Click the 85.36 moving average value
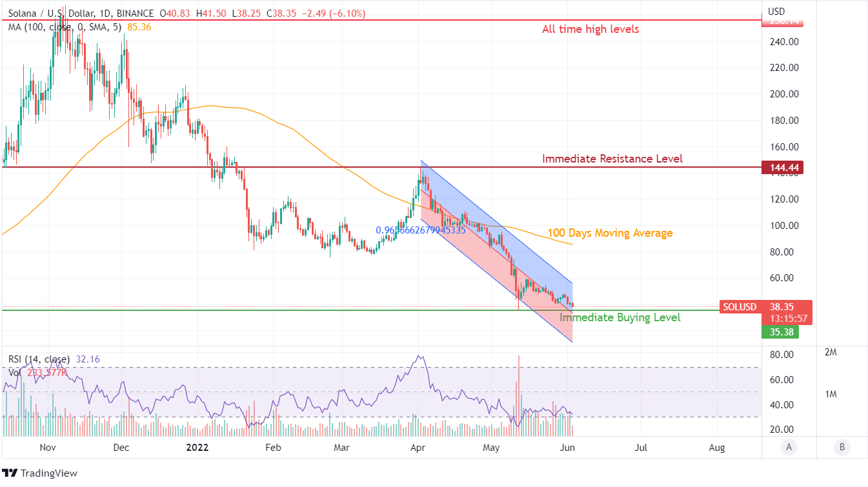Image resolution: width=868 pixels, height=487 pixels. pyautogui.click(x=139, y=27)
